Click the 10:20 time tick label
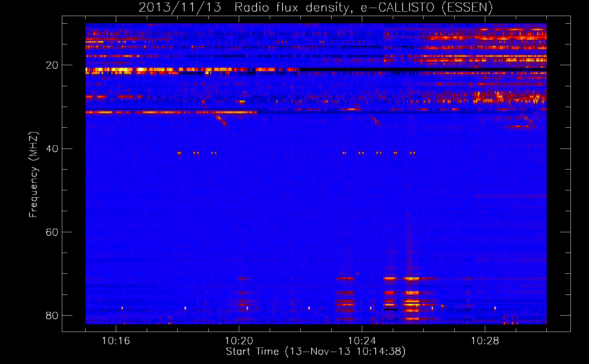Screen dimensions: 589x364 [239, 341]
